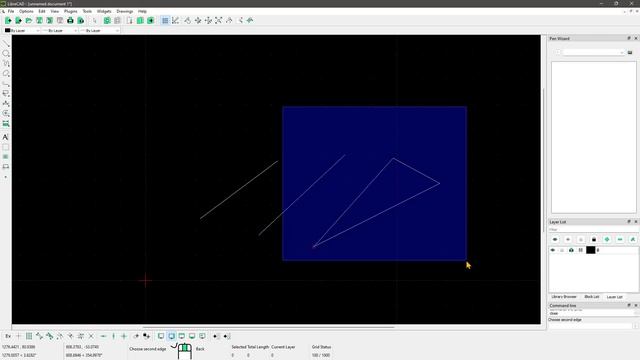The image size is (640, 360).
Task: Click the Print icon in toolbar
Action: click(x=70, y=20)
